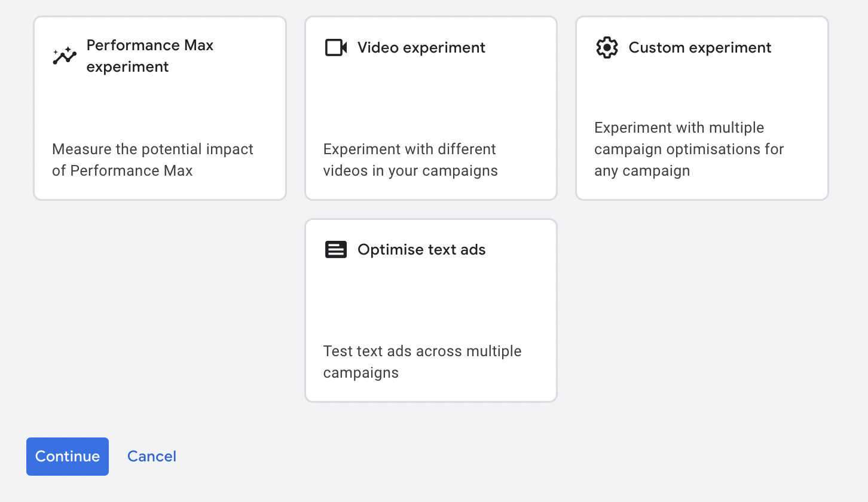Click the word 'campaigns' in Optimise card description
The width and height of the screenshot is (868, 502).
pos(361,373)
